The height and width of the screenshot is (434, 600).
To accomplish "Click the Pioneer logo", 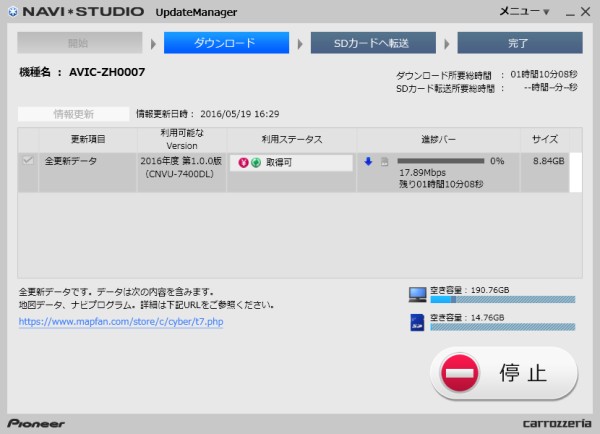I will click(36, 423).
